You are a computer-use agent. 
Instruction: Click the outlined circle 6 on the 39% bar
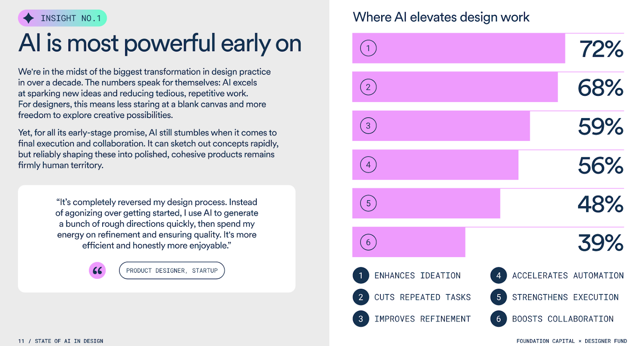coord(368,242)
